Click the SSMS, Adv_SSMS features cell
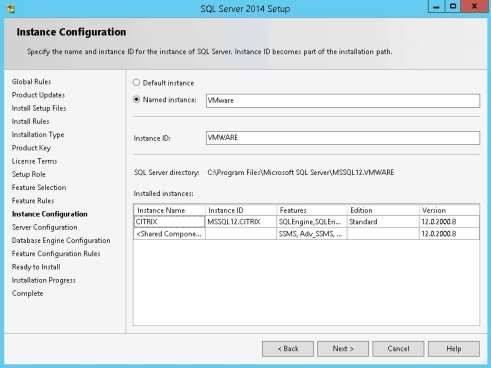 (x=311, y=234)
